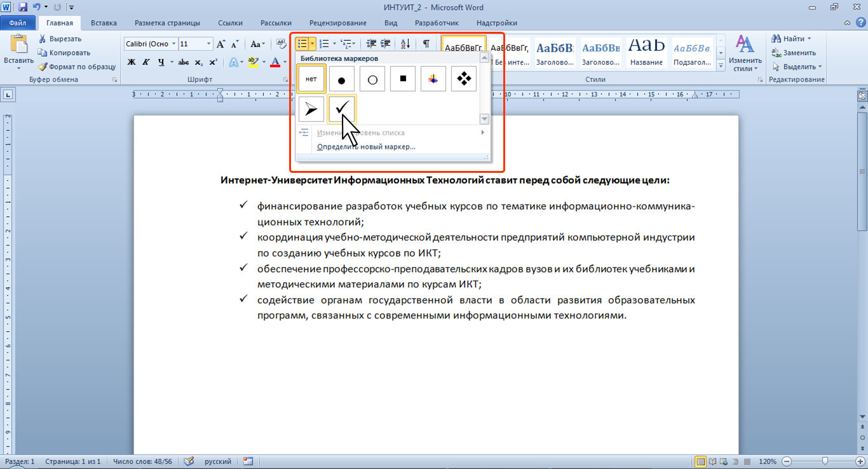The width and height of the screenshot is (868, 469).
Task: Switch to the Insert (Вставка) tab
Action: [x=104, y=23]
